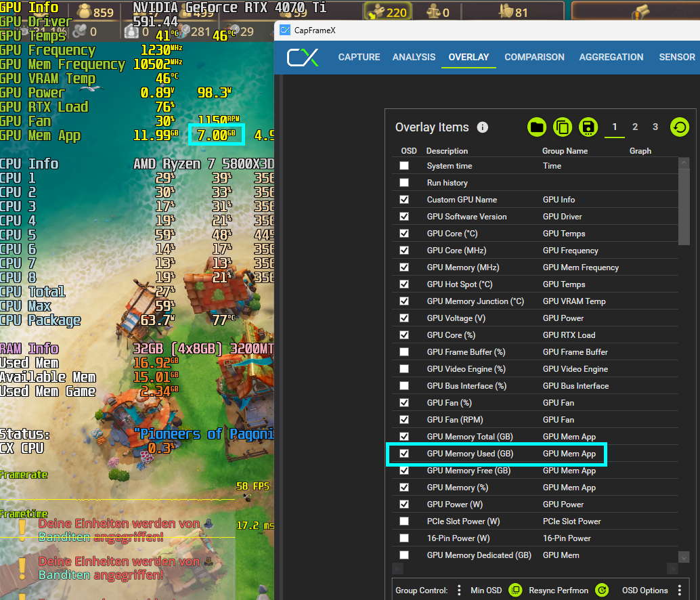Screen dimensions: 700x600
Task: Click CapFrameX title bar app icon
Action: 284,30
